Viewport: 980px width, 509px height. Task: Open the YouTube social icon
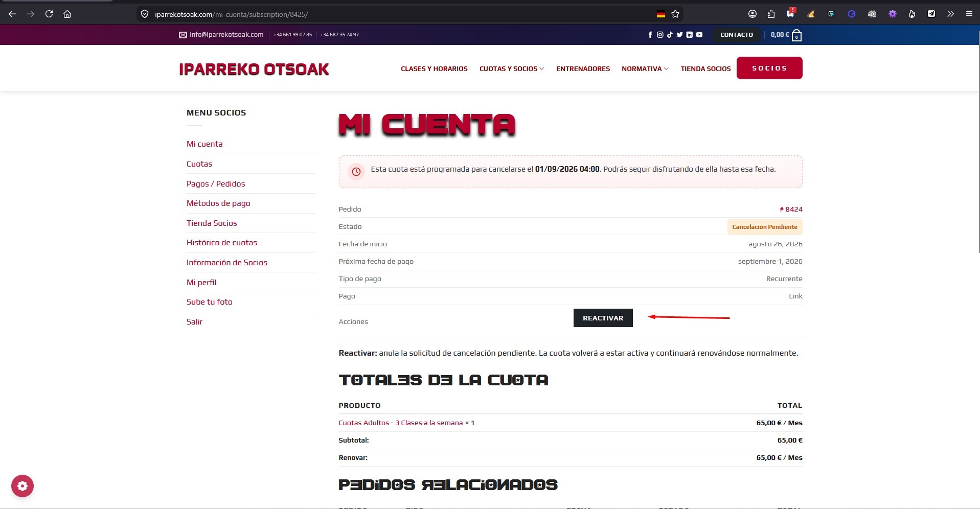[699, 35]
